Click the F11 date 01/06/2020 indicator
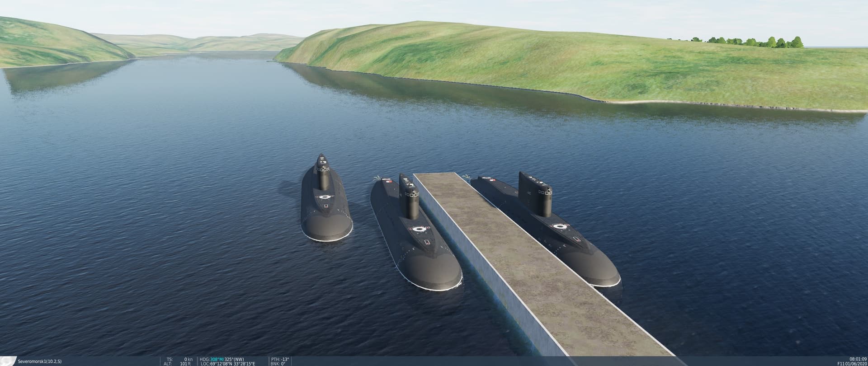 852,363
